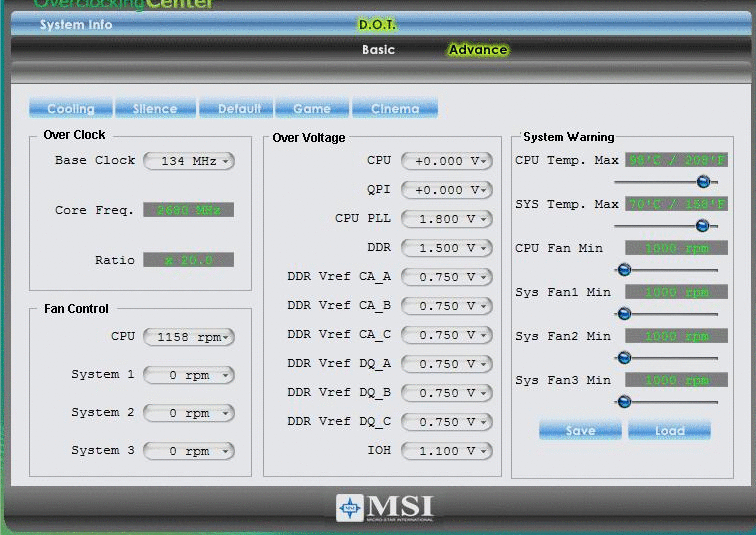Screen dimensions: 756x535
Task: Click the Sys Fan3 Min slider handle
Action: click(x=624, y=401)
